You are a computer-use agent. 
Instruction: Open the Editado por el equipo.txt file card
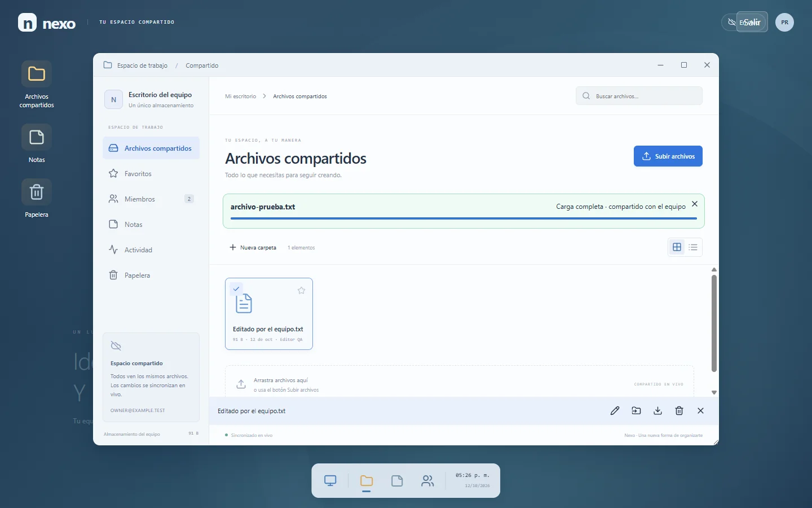(x=269, y=314)
